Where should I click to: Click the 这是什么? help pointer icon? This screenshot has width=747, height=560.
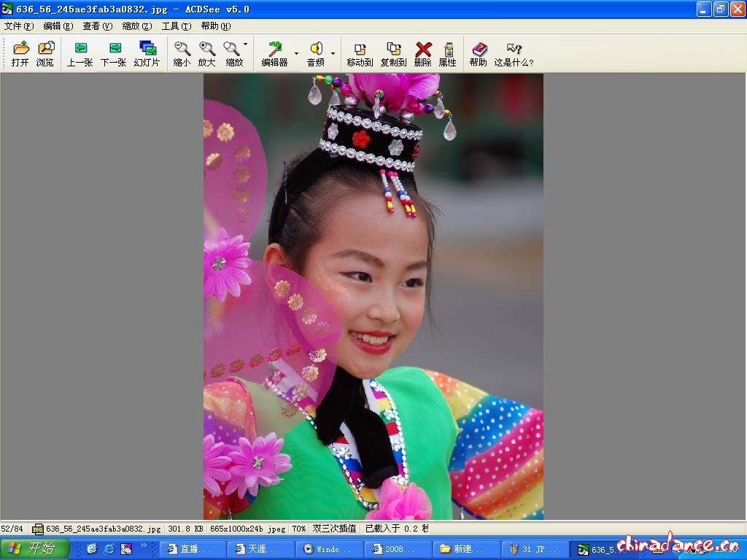pyautogui.click(x=514, y=54)
